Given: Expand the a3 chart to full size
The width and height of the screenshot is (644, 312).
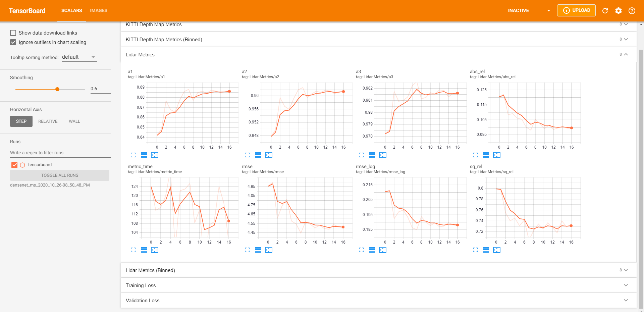Looking at the screenshot, I should coord(361,155).
